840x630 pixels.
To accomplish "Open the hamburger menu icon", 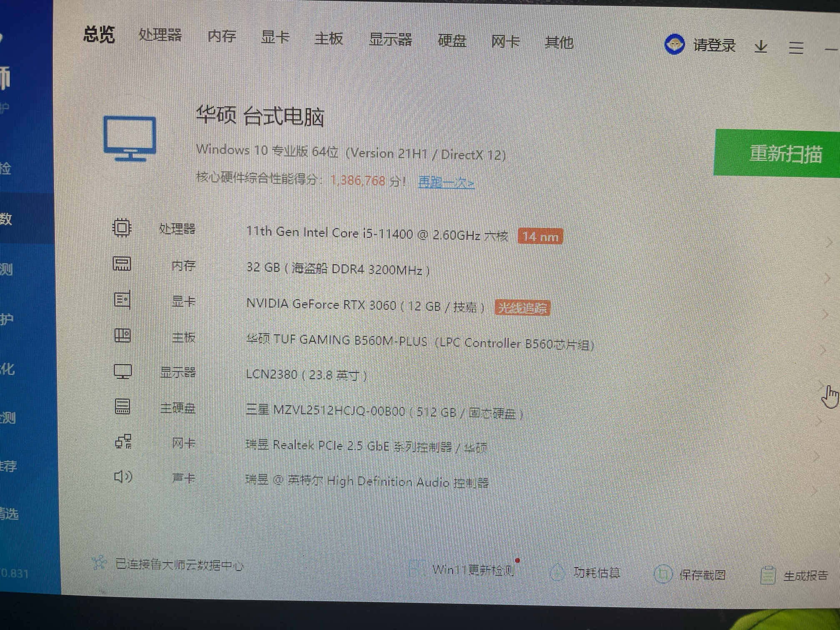I will [796, 47].
